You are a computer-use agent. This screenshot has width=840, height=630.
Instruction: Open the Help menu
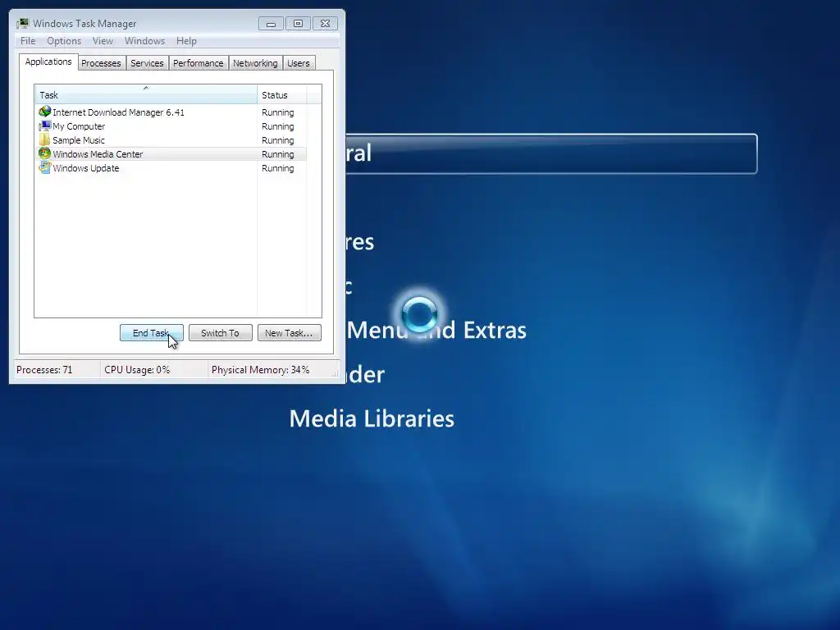tap(186, 41)
